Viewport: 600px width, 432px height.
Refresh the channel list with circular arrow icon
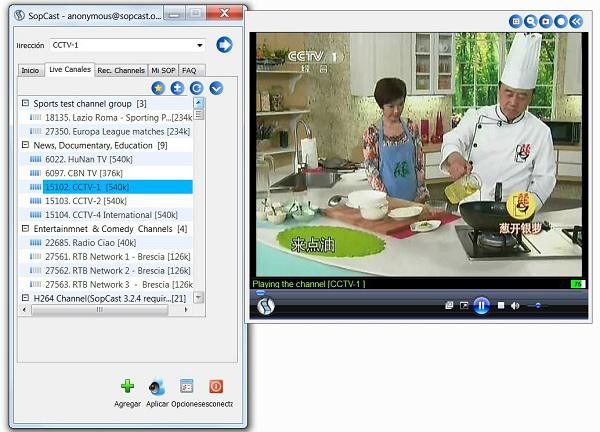click(x=196, y=88)
